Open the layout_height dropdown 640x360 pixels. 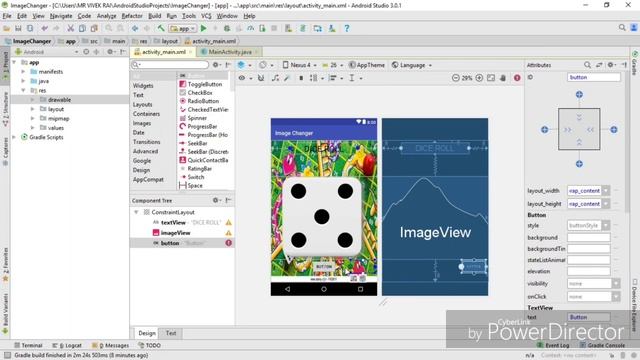[x=606, y=204]
